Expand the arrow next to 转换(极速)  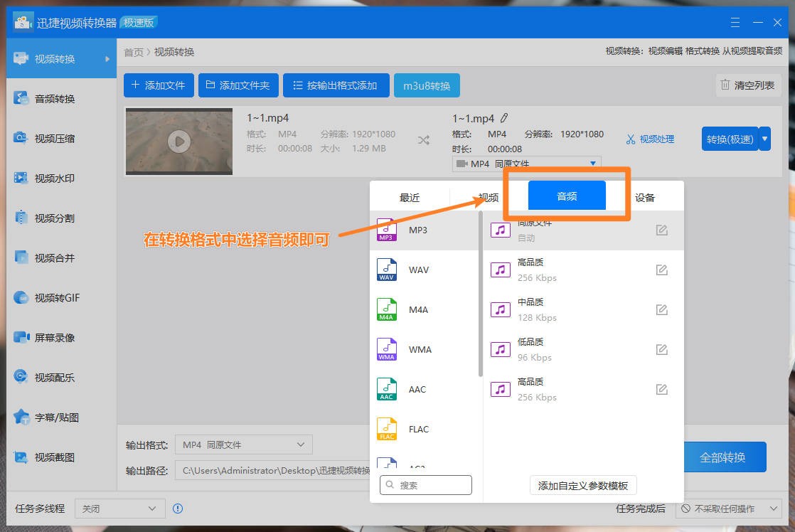coord(764,139)
